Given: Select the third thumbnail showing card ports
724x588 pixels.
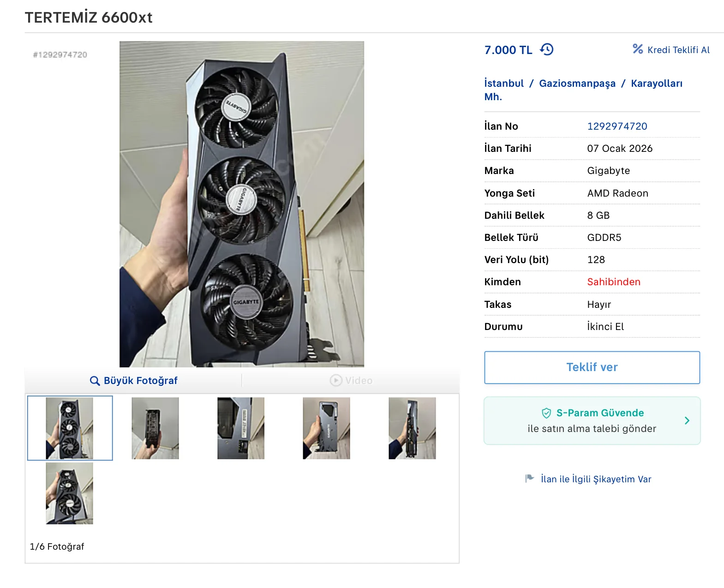Looking at the screenshot, I should tap(241, 428).
